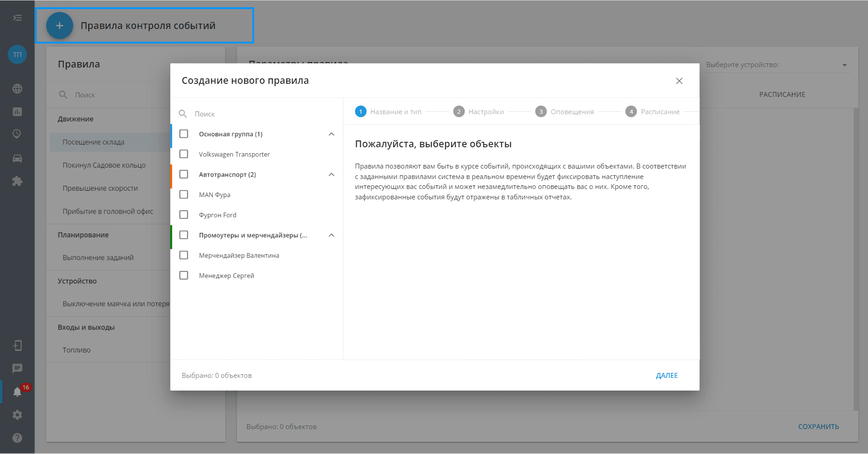The height and width of the screenshot is (454, 868).
Task: Collapse the Автотранспорт group chevron
Action: pyautogui.click(x=332, y=174)
